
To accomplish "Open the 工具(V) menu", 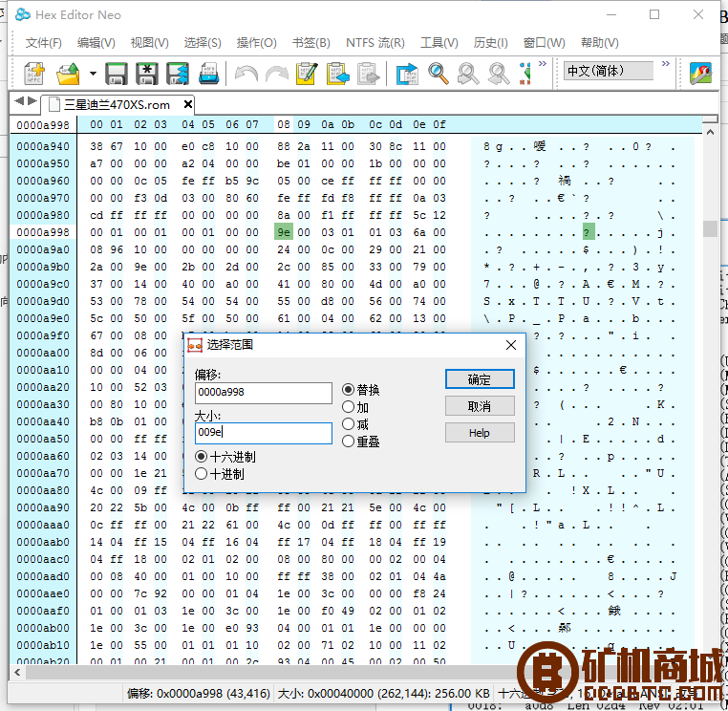I will coord(439,43).
